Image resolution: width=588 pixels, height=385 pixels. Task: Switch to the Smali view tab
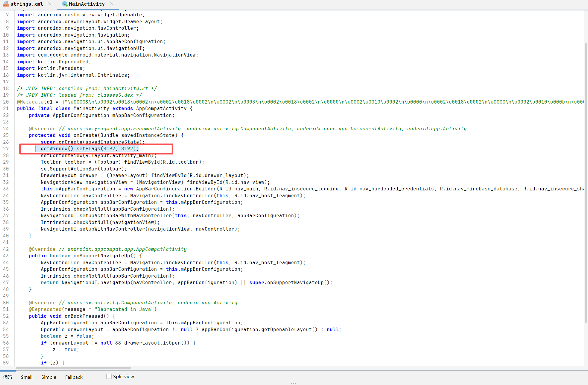point(27,377)
